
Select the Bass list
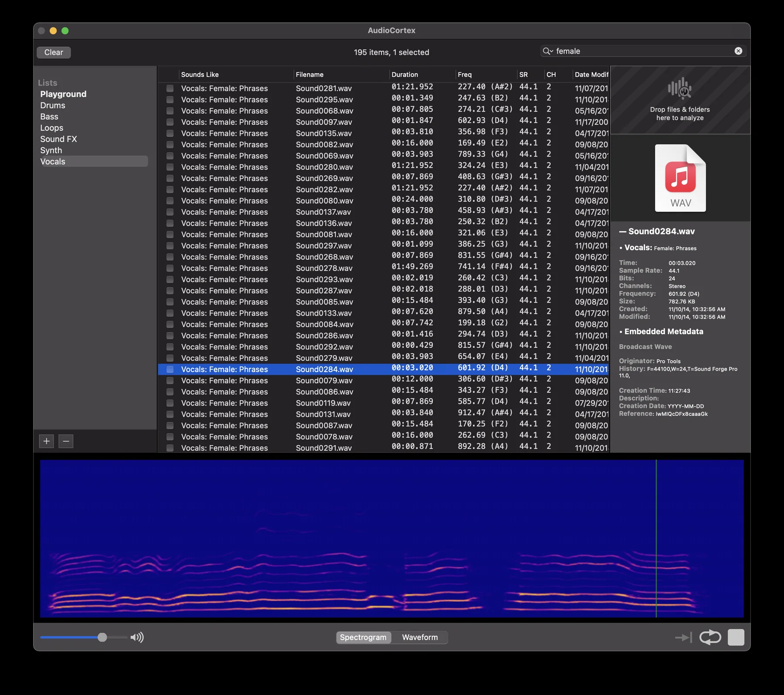tap(49, 117)
